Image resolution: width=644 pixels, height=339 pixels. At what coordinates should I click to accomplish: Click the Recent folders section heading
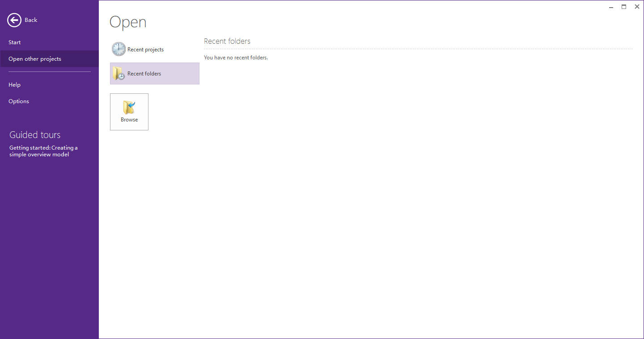pos(227,41)
